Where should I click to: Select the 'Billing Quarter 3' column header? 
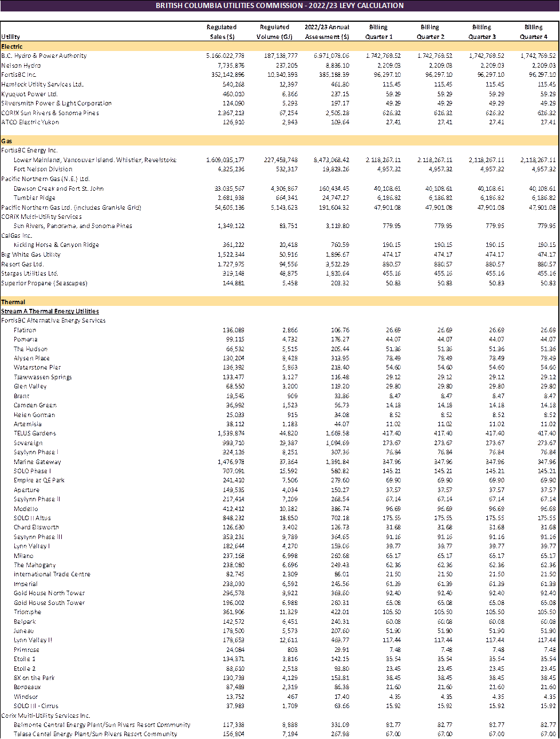click(482, 32)
